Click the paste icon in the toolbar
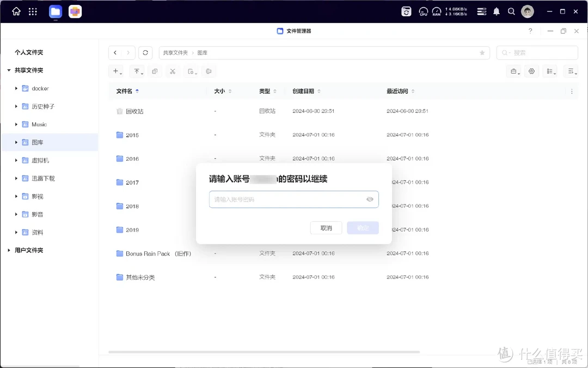 pyautogui.click(x=192, y=71)
